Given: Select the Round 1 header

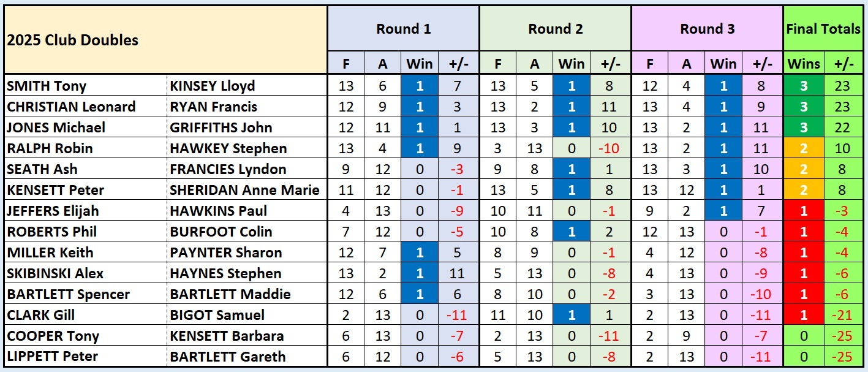Looking at the screenshot, I should click(403, 29).
